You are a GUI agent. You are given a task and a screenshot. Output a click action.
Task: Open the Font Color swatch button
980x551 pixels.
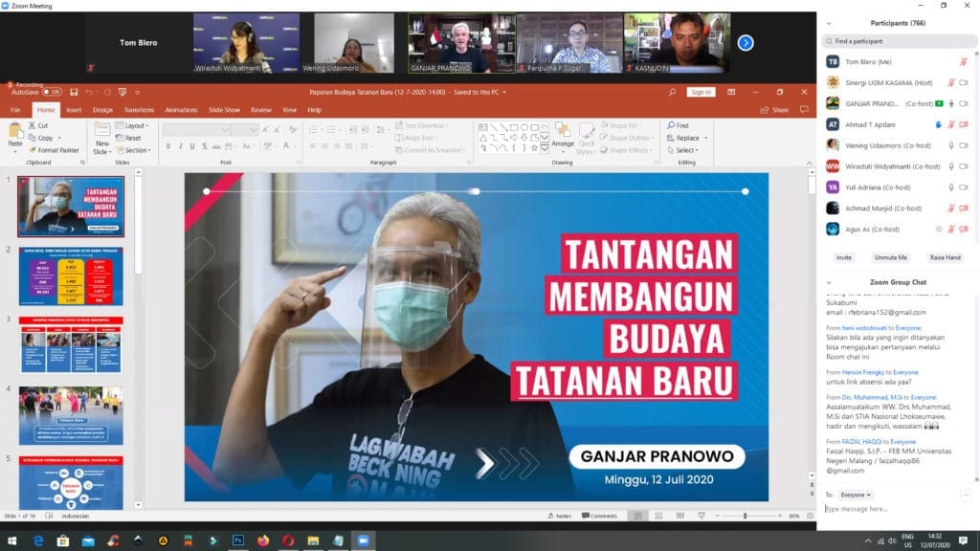click(286, 146)
